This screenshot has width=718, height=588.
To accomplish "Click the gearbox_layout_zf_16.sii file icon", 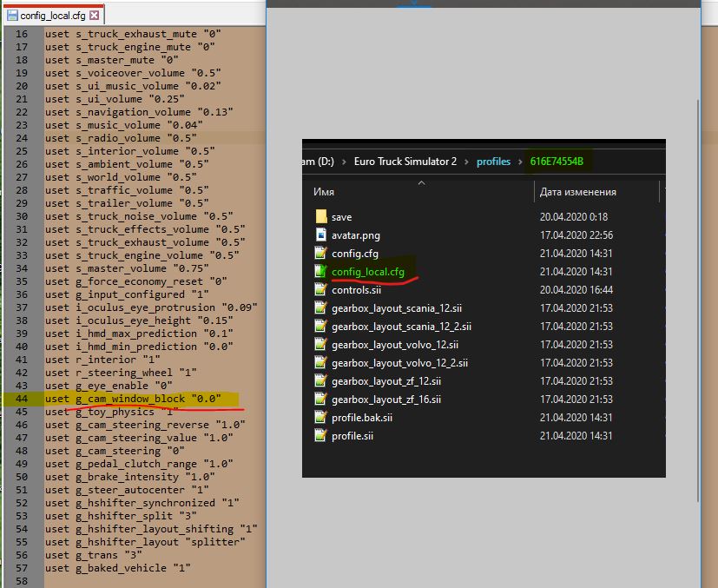I will (x=321, y=400).
